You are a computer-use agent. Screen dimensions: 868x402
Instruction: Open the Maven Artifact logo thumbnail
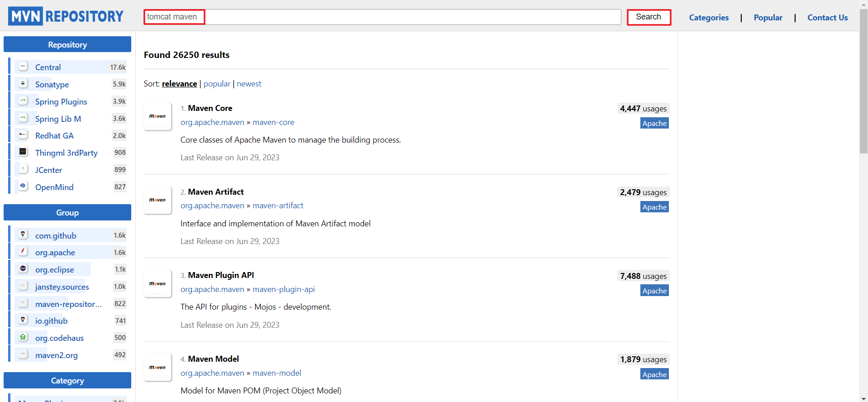tap(157, 200)
